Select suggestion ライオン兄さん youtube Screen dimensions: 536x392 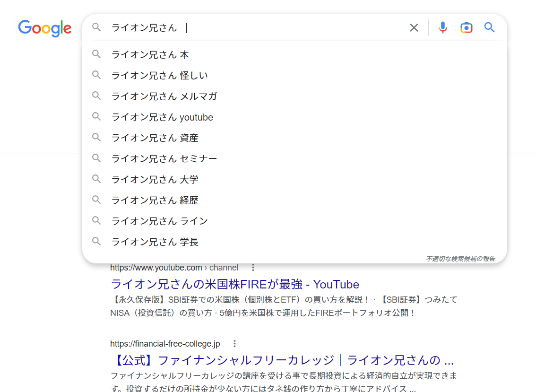coord(294,117)
